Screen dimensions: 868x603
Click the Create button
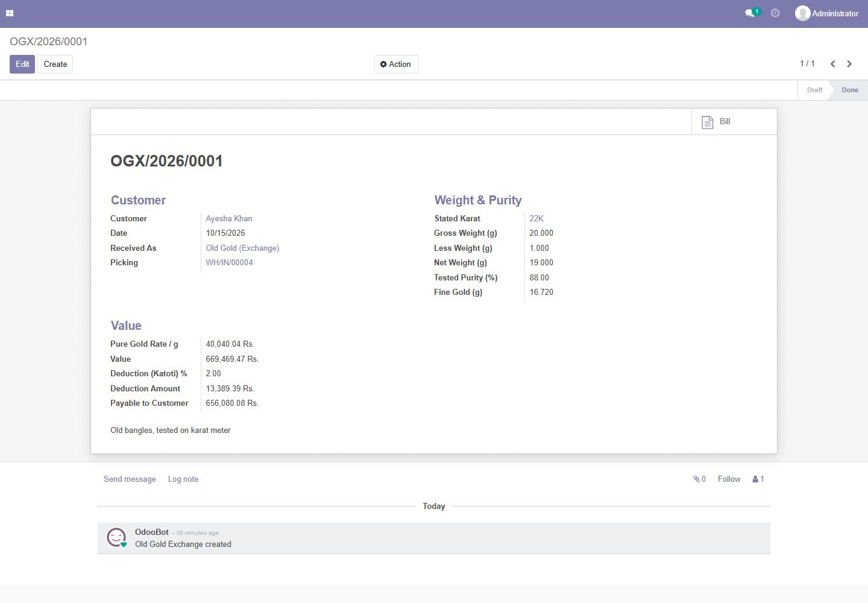tap(55, 65)
